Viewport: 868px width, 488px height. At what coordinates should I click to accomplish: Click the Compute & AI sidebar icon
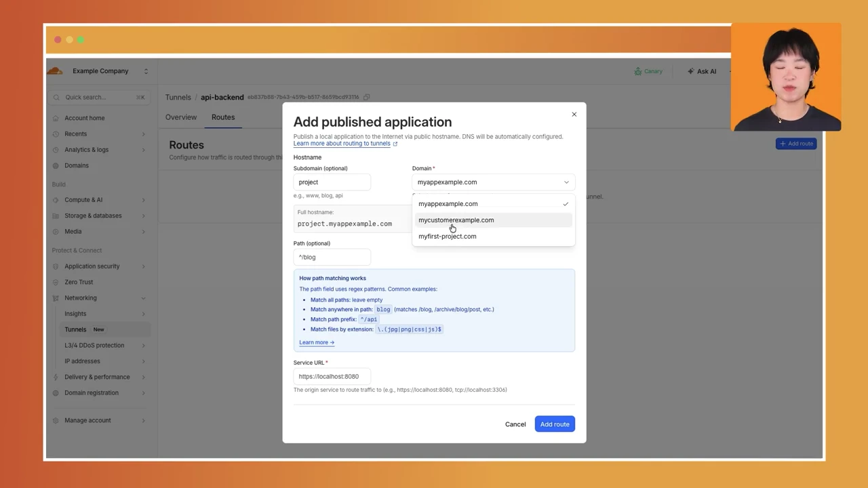tap(56, 200)
